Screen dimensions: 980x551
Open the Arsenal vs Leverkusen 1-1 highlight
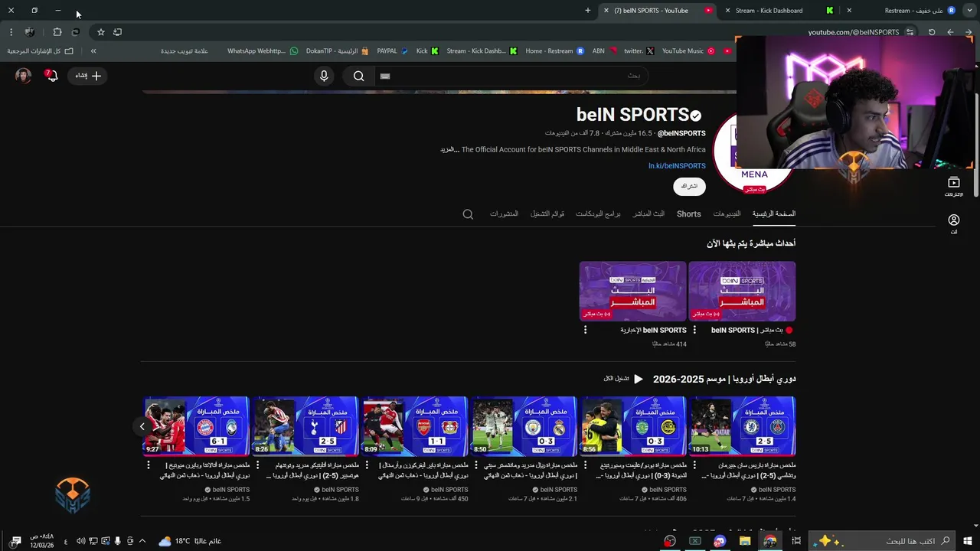click(414, 425)
